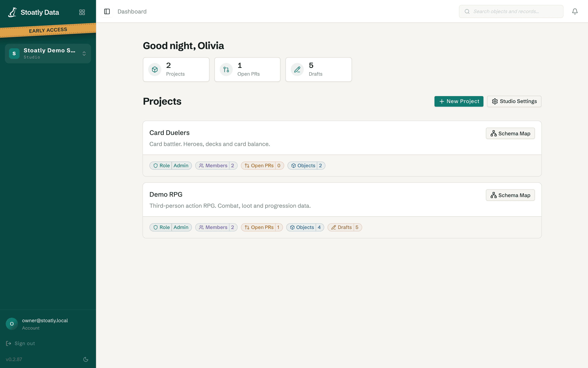
Task: Click the Projects cube icon in stats card
Action: (155, 70)
